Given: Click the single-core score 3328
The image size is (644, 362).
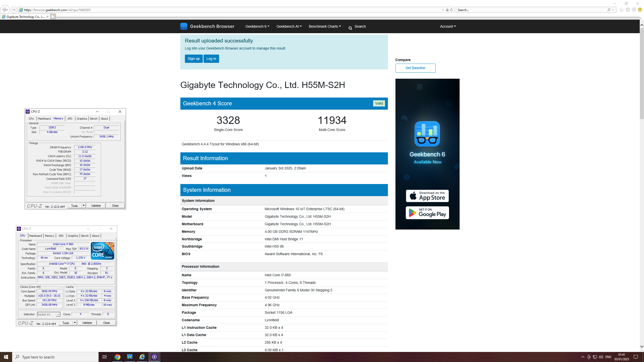Looking at the screenshot, I should pyautogui.click(x=228, y=120).
